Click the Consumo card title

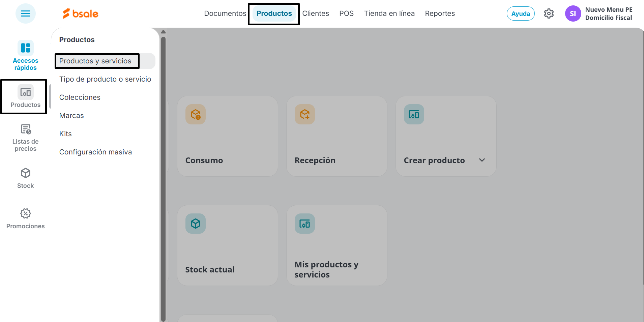pyautogui.click(x=204, y=160)
